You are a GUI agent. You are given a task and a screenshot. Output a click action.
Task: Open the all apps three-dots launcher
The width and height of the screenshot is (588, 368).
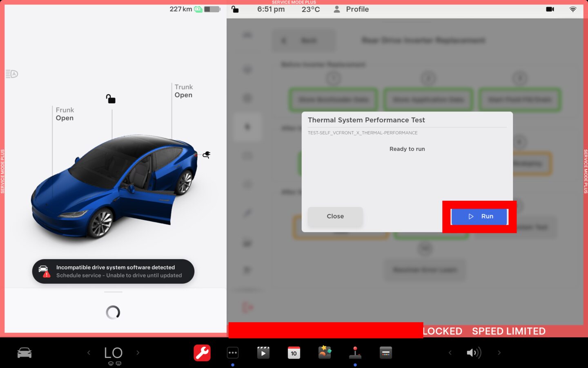point(232,353)
